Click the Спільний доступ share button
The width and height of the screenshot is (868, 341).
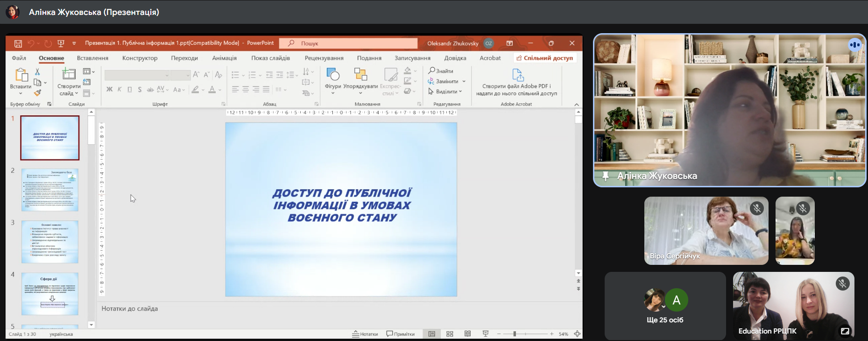(544, 58)
